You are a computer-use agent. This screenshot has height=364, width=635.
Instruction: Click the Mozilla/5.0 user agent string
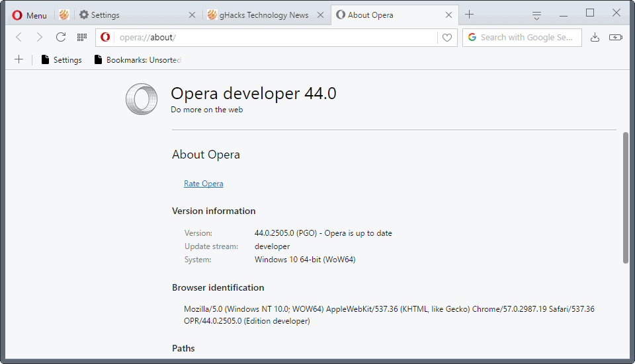[x=389, y=315]
